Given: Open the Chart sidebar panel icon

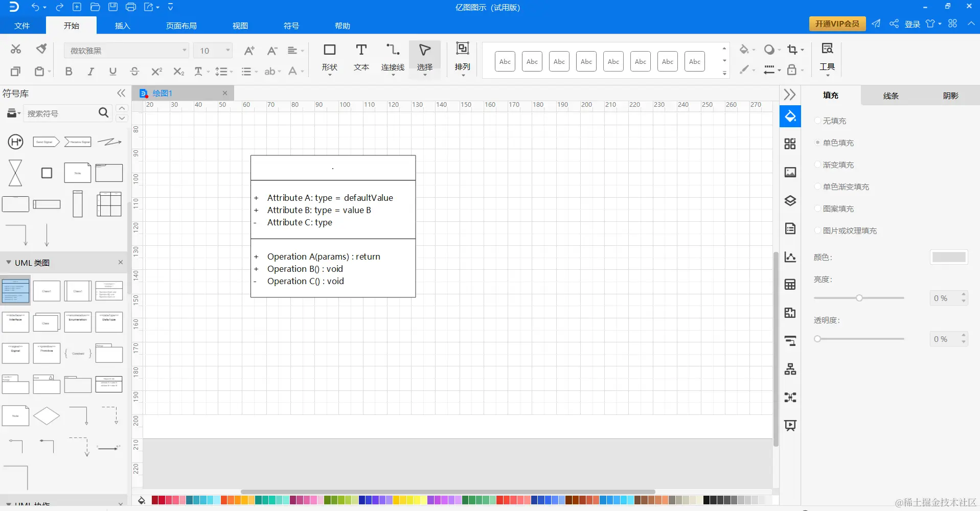Looking at the screenshot, I should click(x=790, y=257).
